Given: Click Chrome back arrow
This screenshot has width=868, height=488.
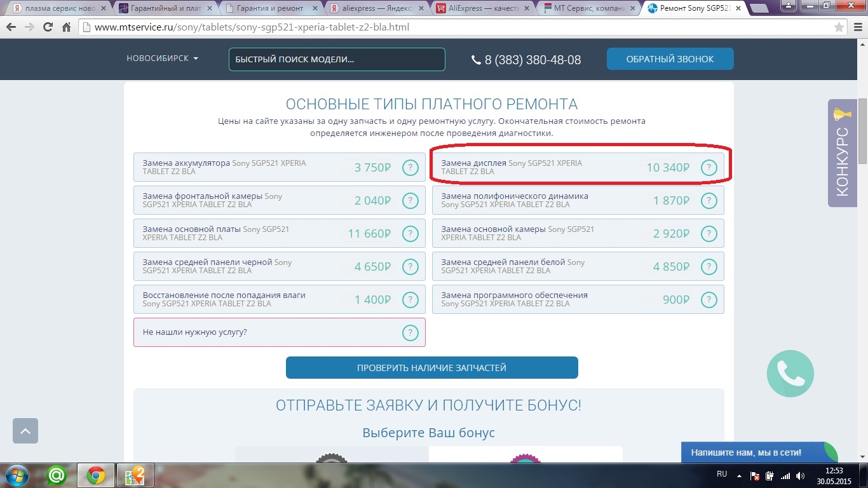Looking at the screenshot, I should 11,27.
